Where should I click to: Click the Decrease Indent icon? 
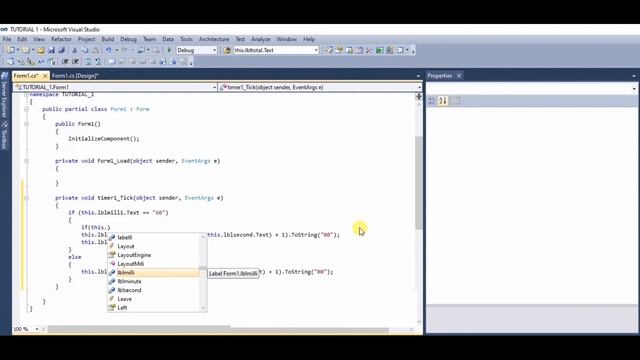point(65,62)
